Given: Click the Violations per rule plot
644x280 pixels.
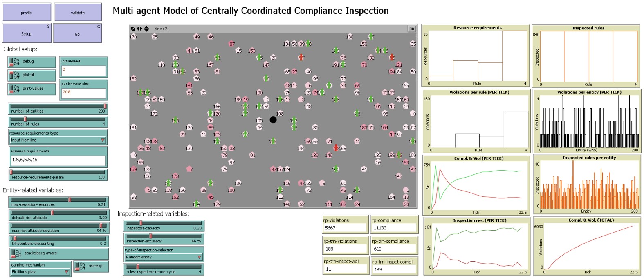Looking at the screenshot, I should [476, 121].
